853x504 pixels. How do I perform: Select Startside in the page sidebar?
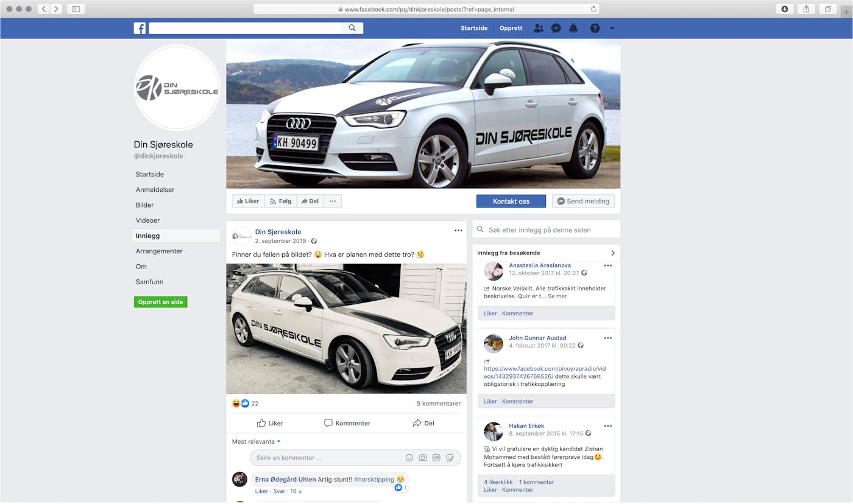click(x=150, y=174)
